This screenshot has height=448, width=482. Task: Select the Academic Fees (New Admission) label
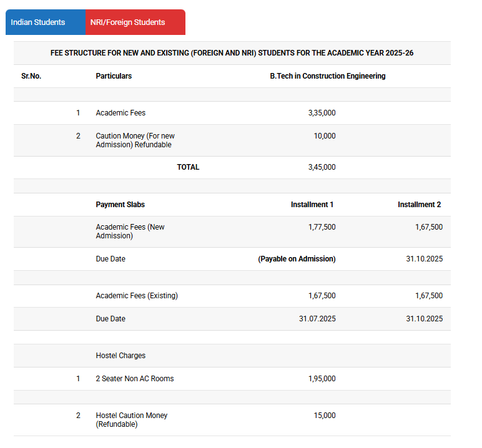pyautogui.click(x=130, y=231)
